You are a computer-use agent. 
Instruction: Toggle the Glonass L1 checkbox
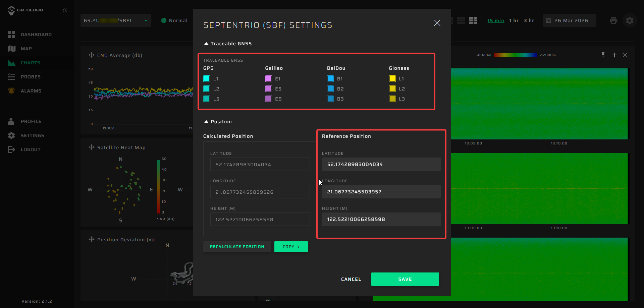coord(392,79)
